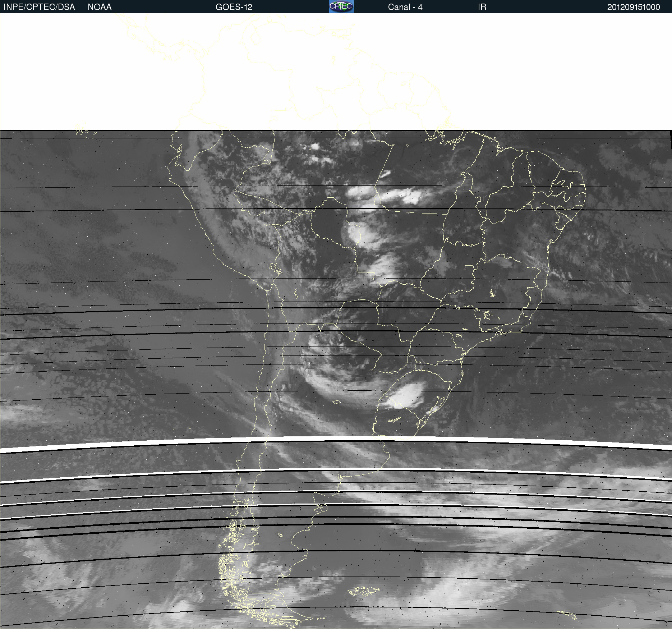Select the GOES-12 satellite label

coord(234,7)
